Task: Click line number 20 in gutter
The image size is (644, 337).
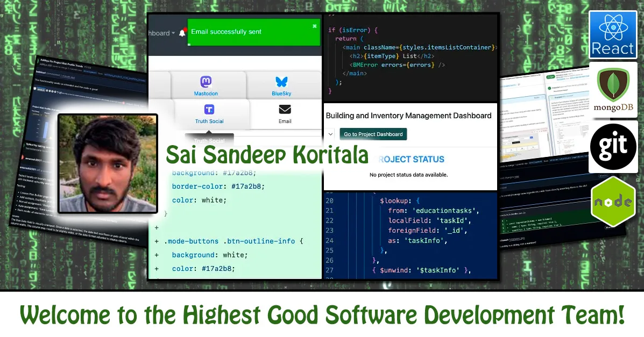Action: point(329,200)
